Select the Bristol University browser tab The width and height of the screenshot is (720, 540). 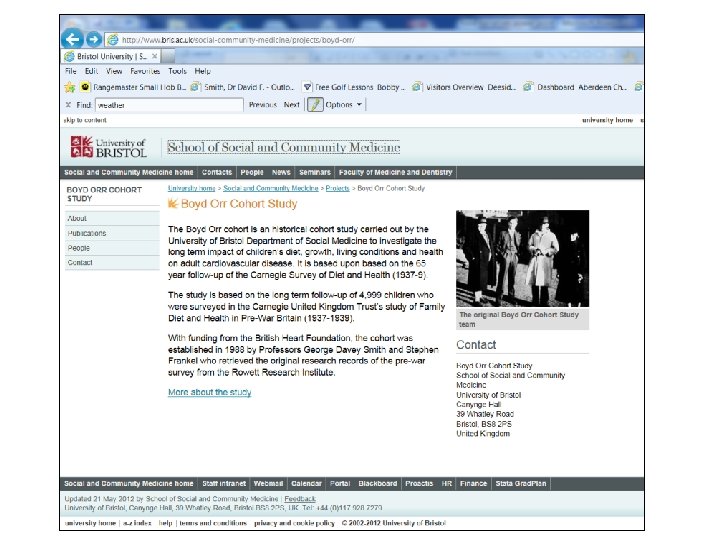tap(112, 56)
